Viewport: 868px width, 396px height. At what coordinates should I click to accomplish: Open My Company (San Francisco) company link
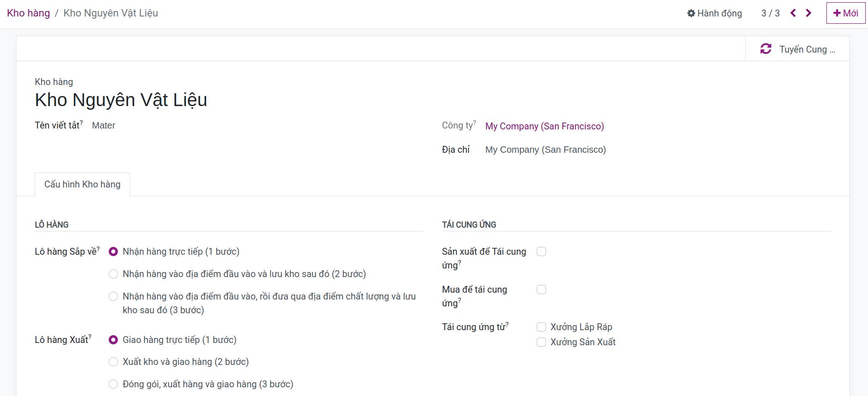545,126
